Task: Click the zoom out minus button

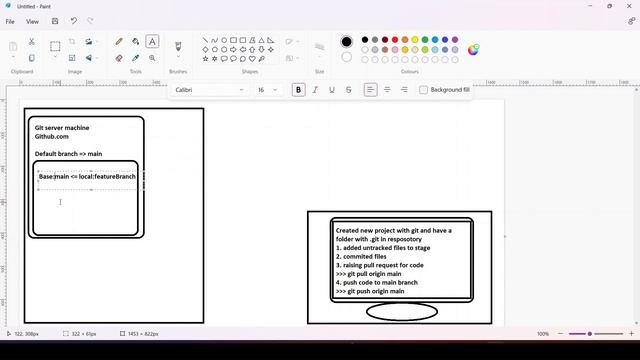Action: coord(560,333)
